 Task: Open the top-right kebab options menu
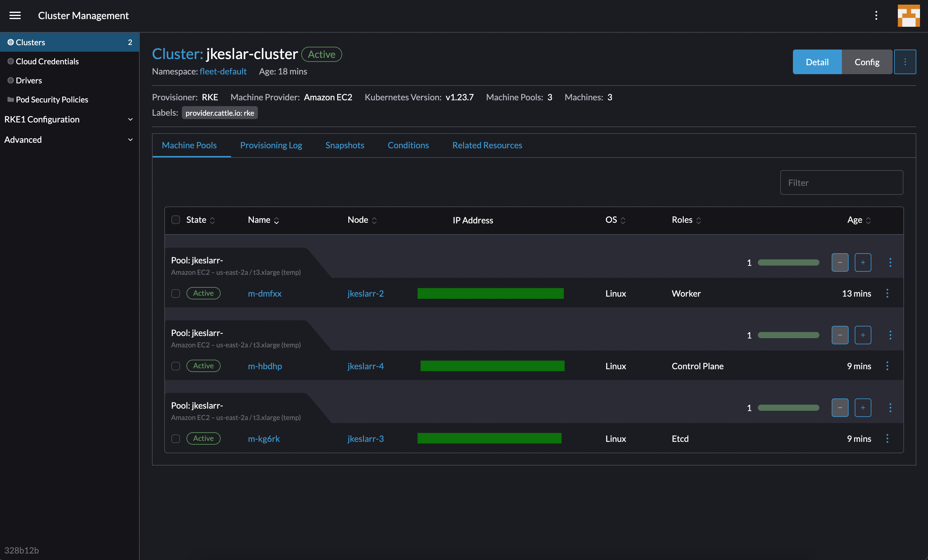(x=876, y=15)
